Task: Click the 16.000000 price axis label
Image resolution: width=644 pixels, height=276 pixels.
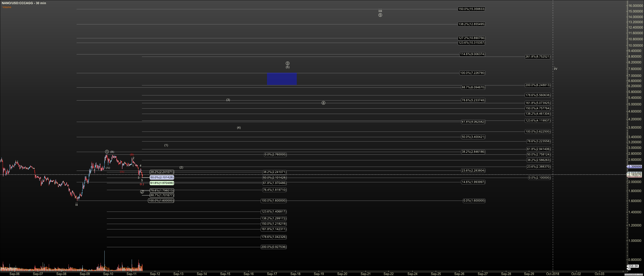Action: pos(635,6)
